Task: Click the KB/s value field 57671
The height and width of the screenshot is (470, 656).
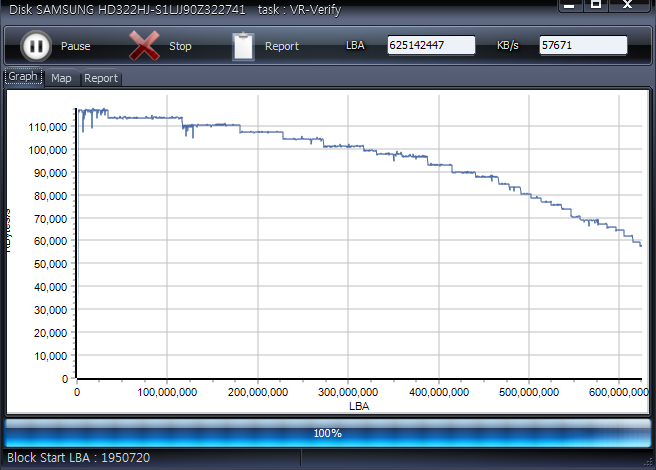Action: (583, 45)
